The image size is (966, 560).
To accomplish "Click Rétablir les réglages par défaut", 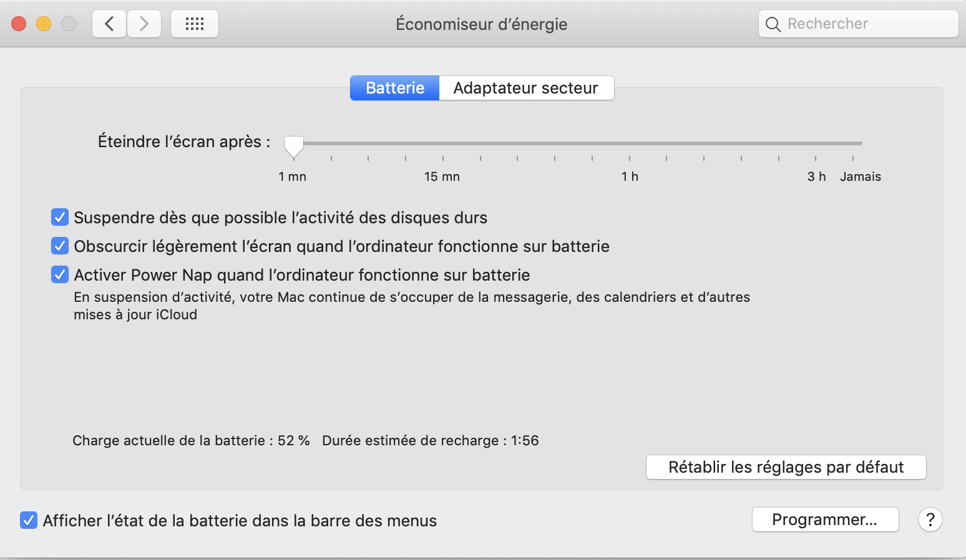I will click(x=786, y=467).
